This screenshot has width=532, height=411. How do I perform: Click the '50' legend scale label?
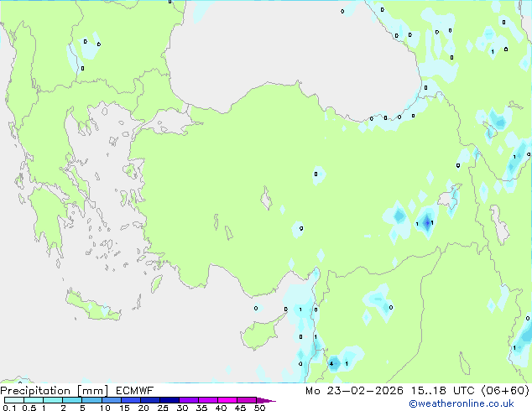pyautogui.click(x=259, y=408)
